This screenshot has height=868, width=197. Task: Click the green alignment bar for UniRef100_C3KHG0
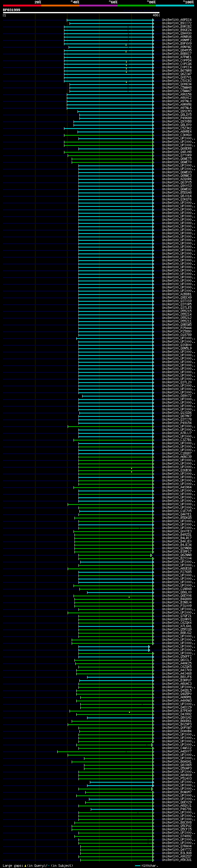pyautogui.click(x=109, y=135)
